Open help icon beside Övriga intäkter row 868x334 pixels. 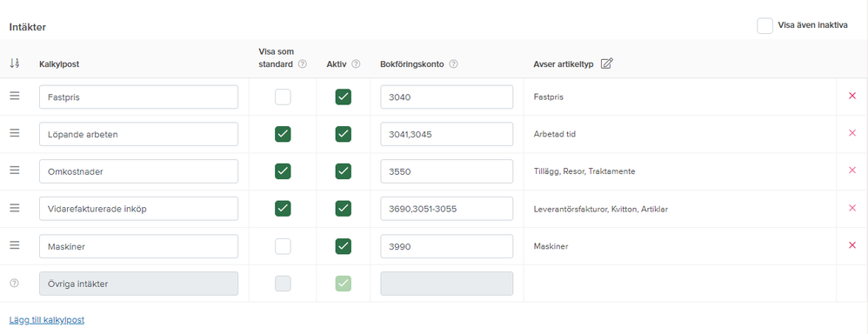(15, 283)
